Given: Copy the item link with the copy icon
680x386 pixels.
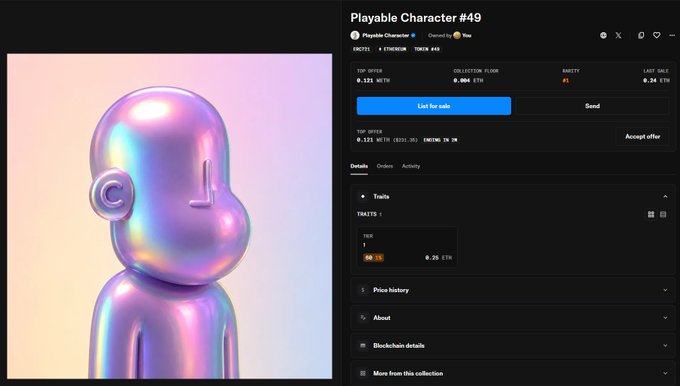Looking at the screenshot, I should point(641,36).
